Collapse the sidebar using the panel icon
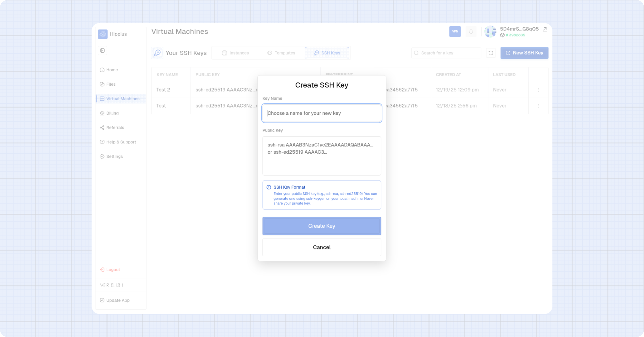The width and height of the screenshot is (644, 337). (103, 50)
